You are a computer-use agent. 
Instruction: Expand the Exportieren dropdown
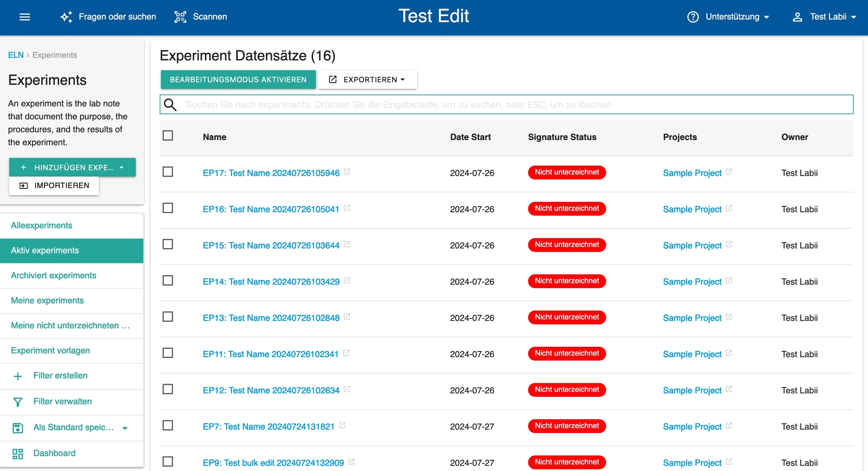pyautogui.click(x=367, y=79)
